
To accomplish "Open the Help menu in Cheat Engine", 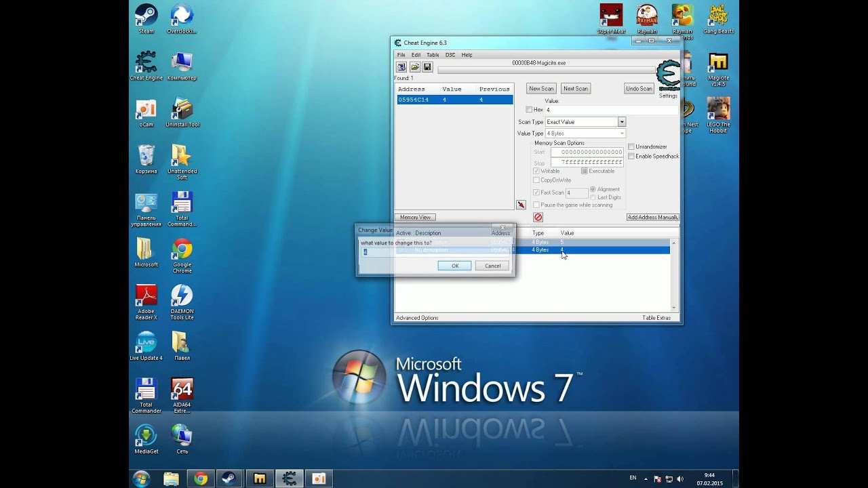I will 467,55.
